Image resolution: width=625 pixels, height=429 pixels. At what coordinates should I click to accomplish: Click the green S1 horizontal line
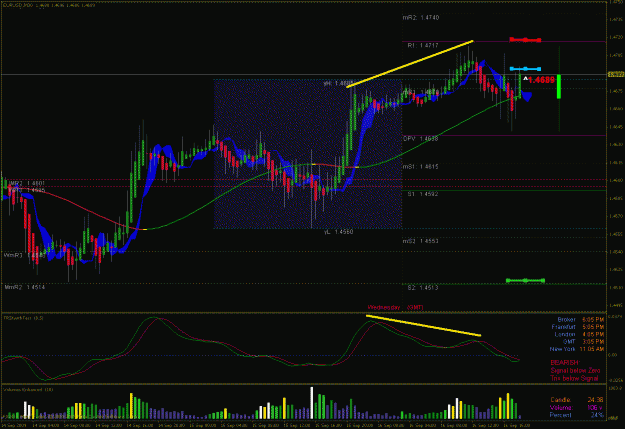504,191
